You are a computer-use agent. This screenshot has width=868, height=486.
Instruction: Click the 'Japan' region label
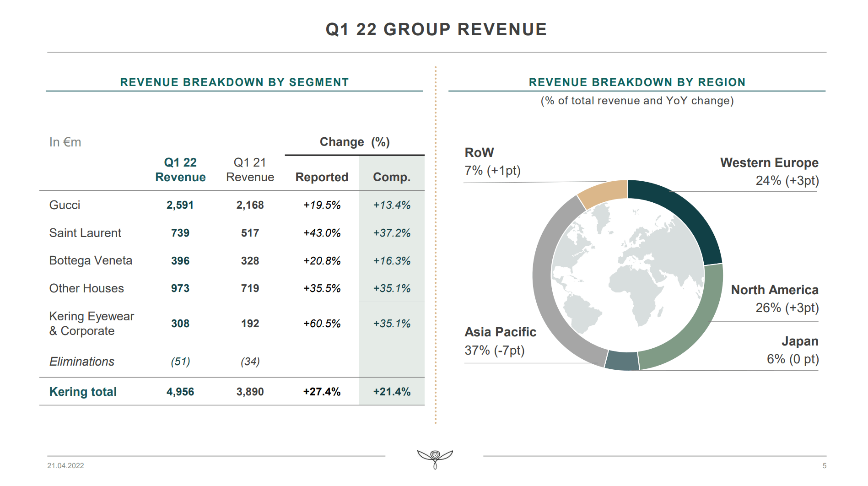click(x=800, y=341)
